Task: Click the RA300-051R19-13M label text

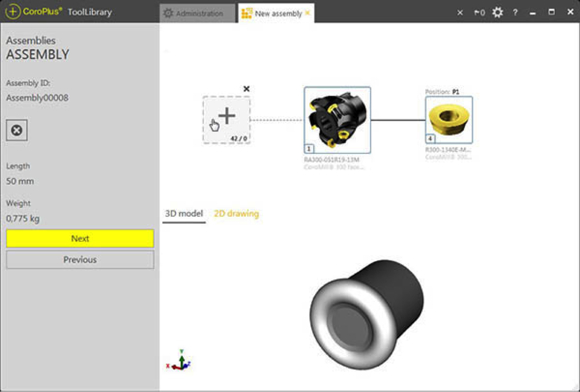Action: coord(331,160)
